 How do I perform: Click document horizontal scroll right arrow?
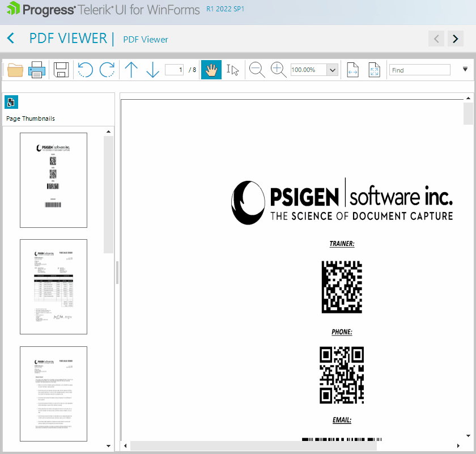tap(458, 446)
